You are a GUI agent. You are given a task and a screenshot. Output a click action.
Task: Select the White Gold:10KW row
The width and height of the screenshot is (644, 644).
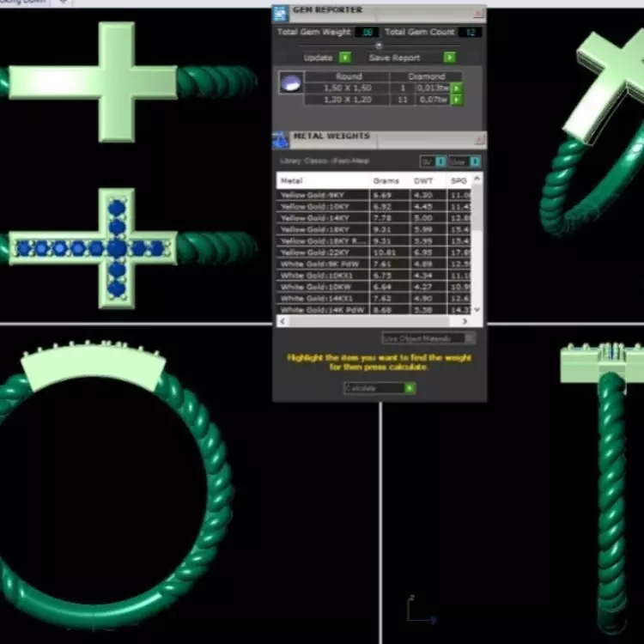[374, 287]
